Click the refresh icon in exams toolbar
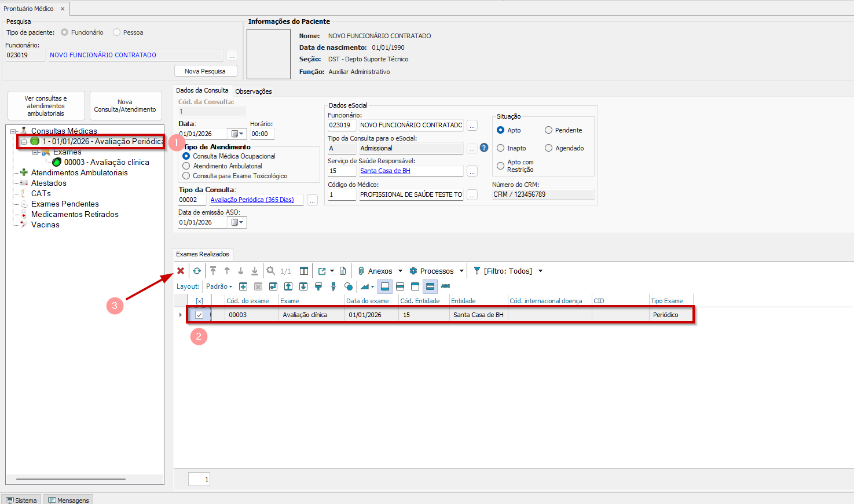 197,271
